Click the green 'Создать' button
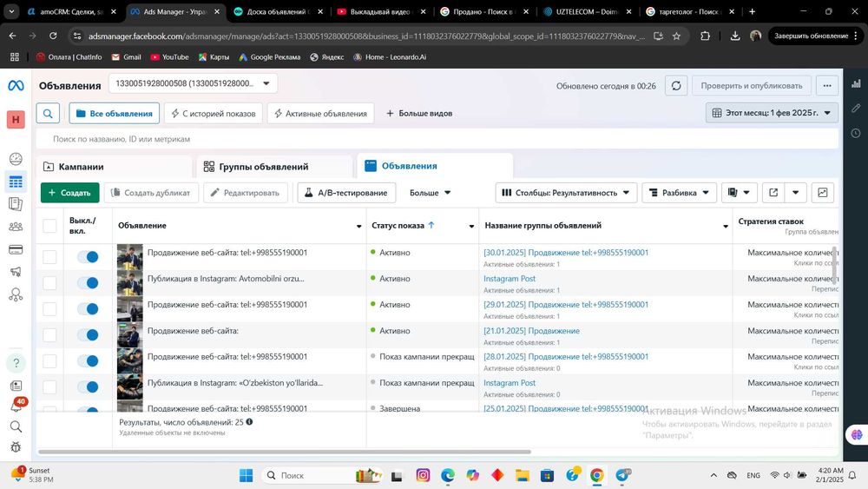The width and height of the screenshot is (868, 489). (x=69, y=193)
